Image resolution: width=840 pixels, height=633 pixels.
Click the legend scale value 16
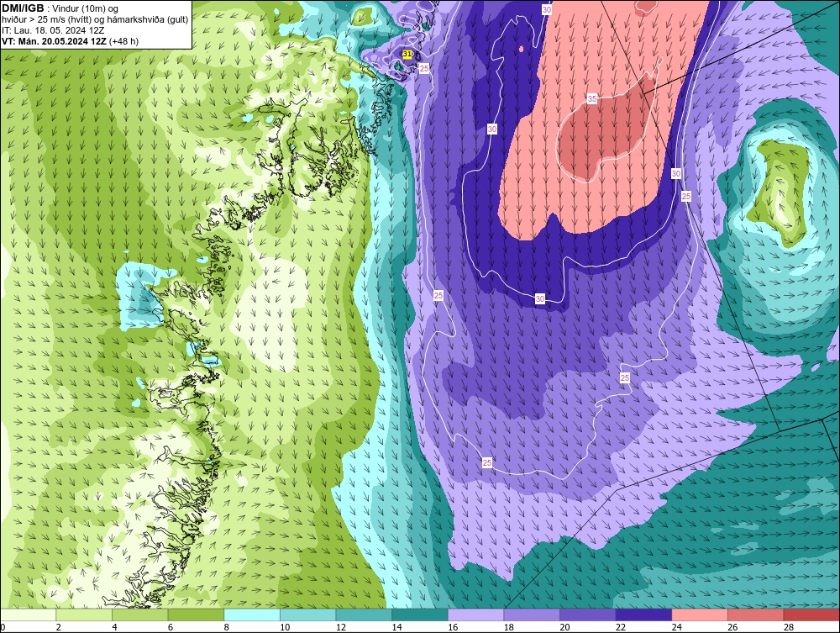pos(453,627)
